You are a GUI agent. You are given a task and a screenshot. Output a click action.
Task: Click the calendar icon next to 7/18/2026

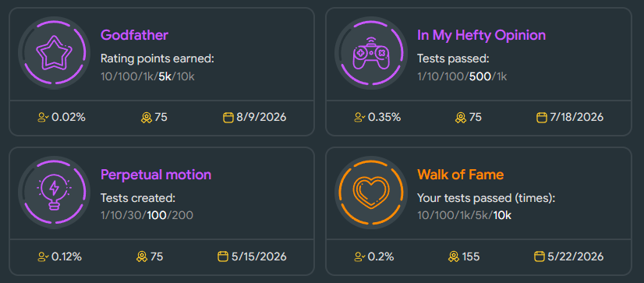(542, 118)
